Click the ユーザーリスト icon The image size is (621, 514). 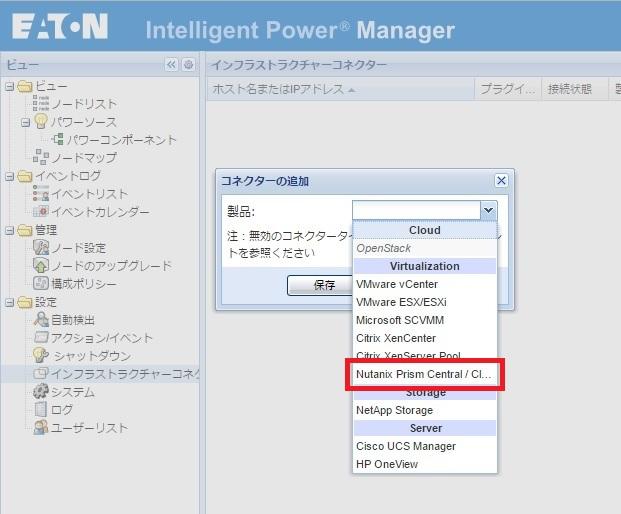click(x=41, y=427)
